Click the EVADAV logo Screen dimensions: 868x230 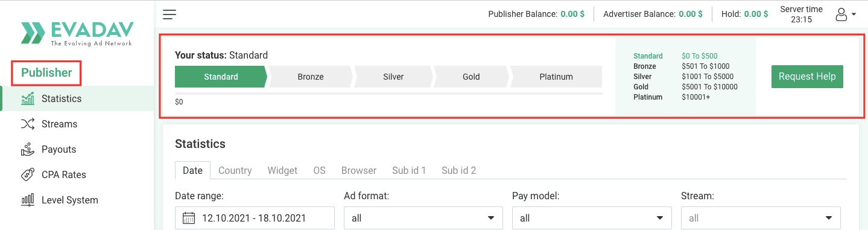point(77,34)
